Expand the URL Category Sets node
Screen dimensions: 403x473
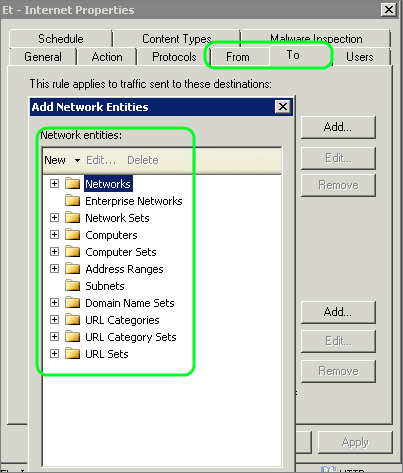coord(54,337)
